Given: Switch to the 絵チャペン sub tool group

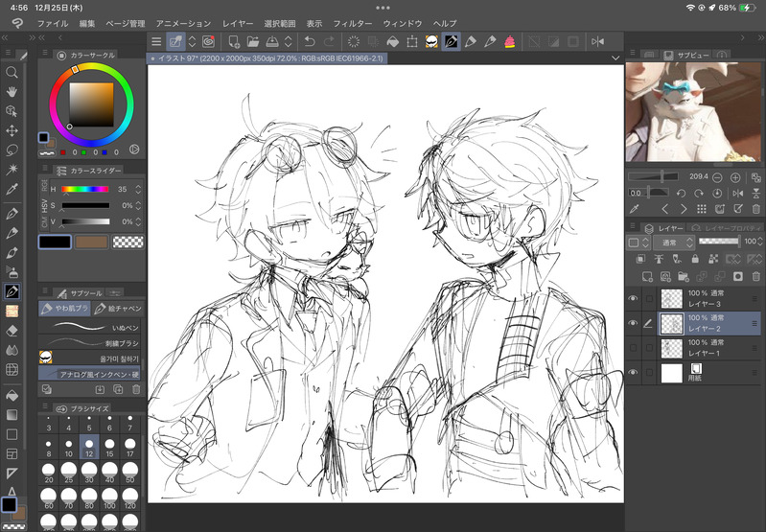Looking at the screenshot, I should (119, 309).
